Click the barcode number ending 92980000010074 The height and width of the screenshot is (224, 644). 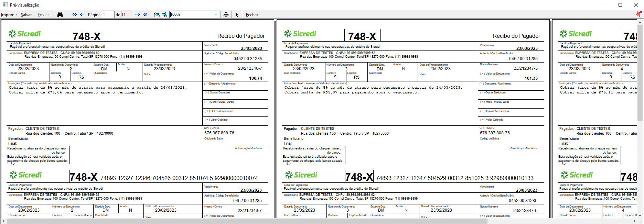179,178
